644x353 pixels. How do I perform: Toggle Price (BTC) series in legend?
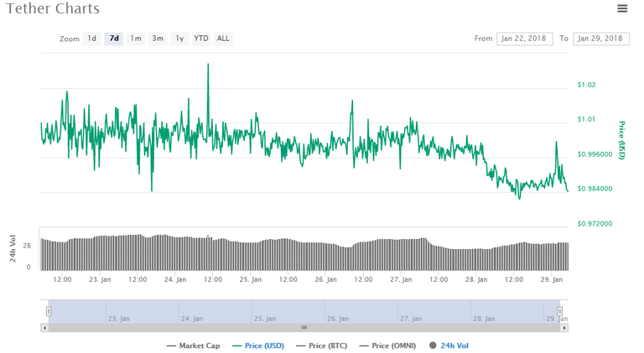point(322,346)
